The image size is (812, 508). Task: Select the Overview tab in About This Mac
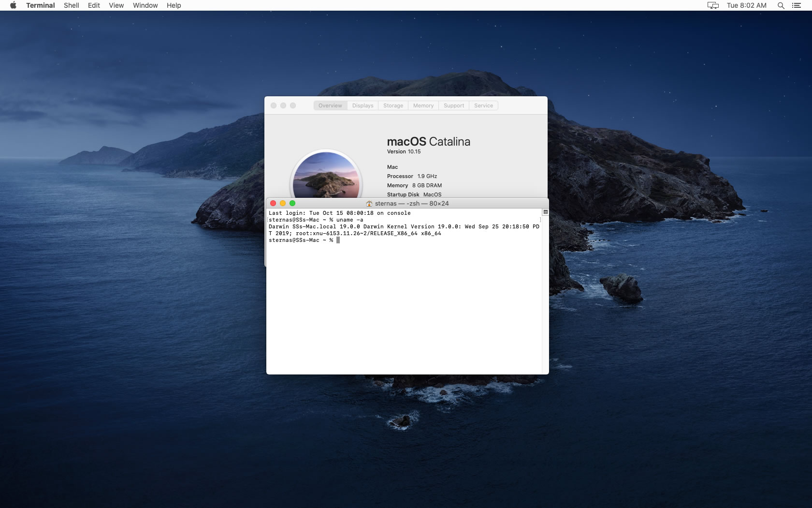(330, 105)
